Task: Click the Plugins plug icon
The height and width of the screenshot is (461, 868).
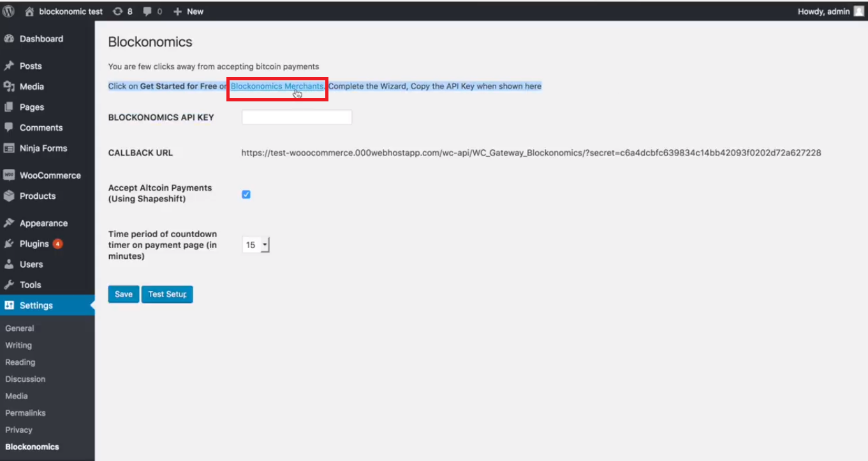Action: click(9, 244)
